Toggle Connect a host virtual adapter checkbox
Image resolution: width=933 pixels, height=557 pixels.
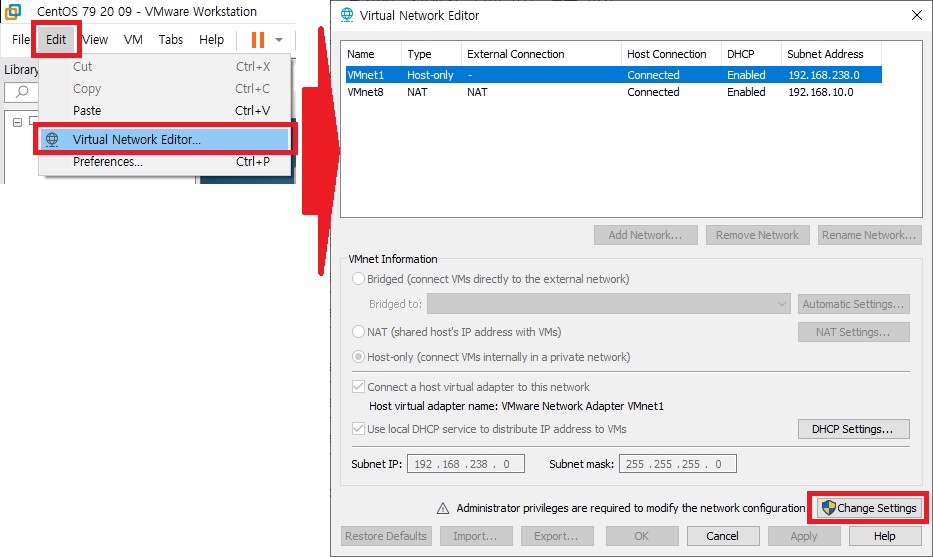point(358,387)
